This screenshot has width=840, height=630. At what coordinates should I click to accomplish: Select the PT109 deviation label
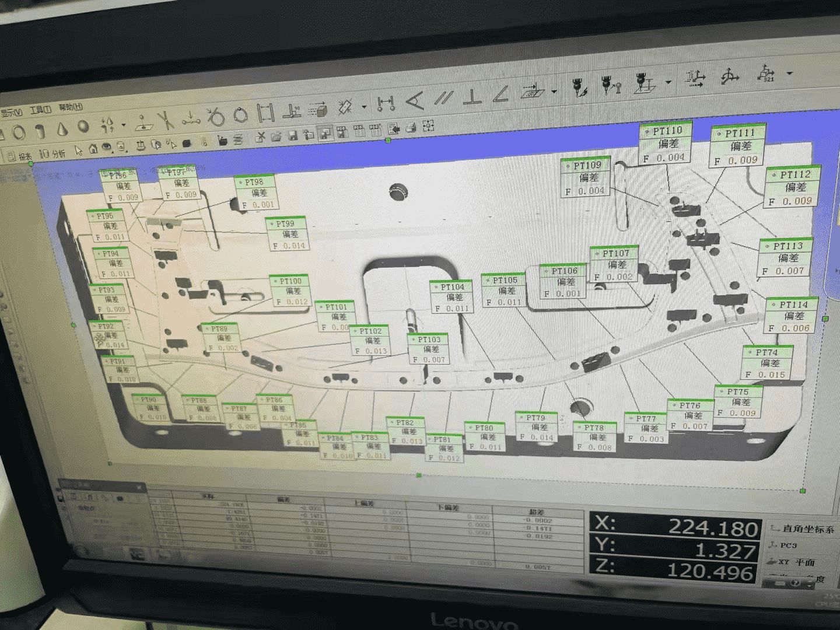[586, 178]
